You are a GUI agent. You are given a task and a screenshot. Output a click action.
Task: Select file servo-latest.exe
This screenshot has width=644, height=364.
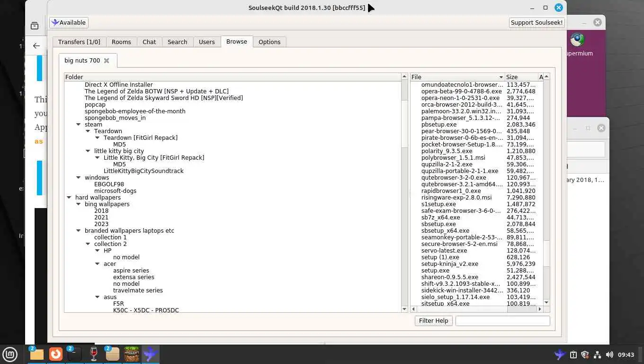(444, 251)
